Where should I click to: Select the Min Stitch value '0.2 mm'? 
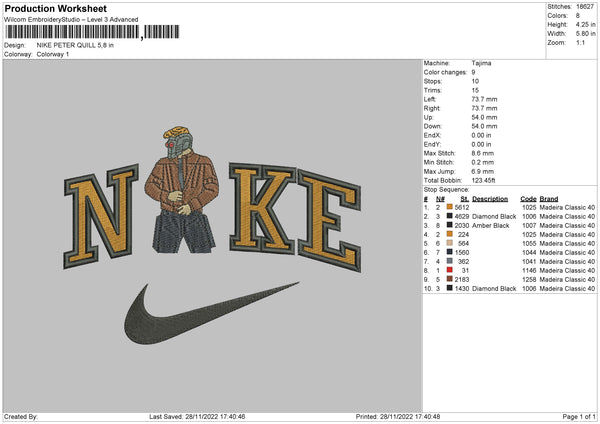[x=483, y=162]
